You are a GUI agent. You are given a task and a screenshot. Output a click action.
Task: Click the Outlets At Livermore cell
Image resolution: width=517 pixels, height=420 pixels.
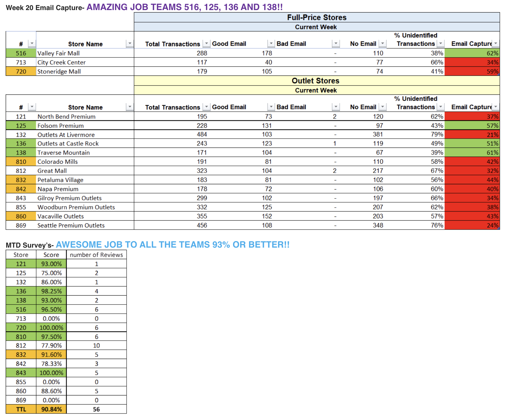pyautogui.click(x=85, y=134)
